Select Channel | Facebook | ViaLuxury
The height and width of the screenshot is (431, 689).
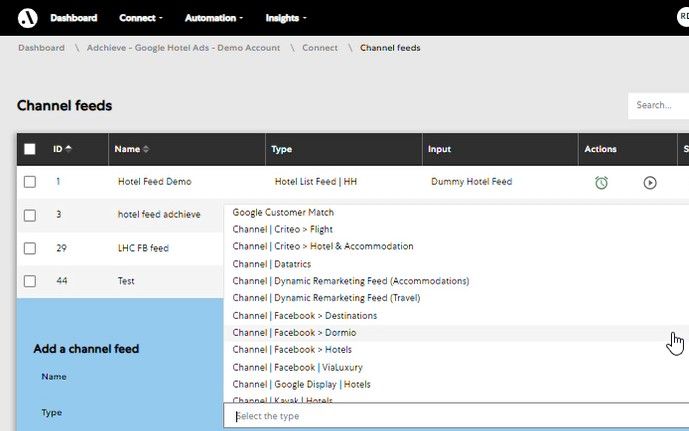coord(297,367)
